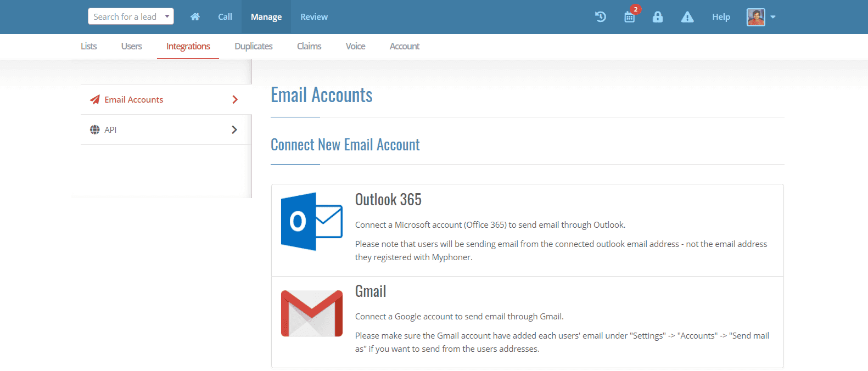Open the Claims tab
The height and width of the screenshot is (371, 868).
click(x=309, y=46)
